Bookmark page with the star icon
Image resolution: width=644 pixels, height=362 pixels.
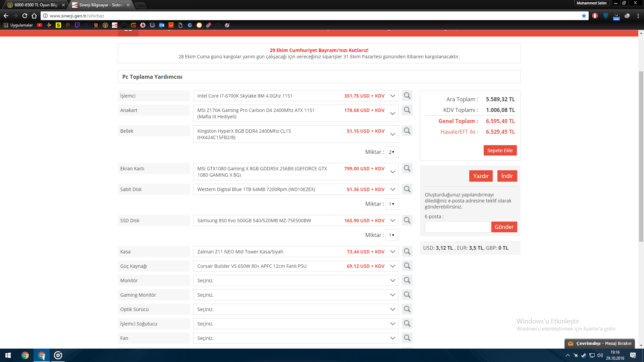(584, 16)
